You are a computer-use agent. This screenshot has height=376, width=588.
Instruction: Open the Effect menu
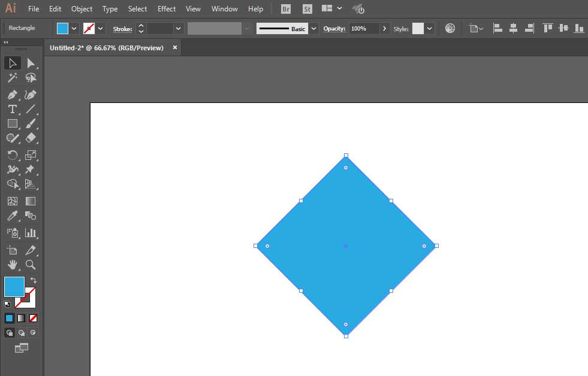167,8
